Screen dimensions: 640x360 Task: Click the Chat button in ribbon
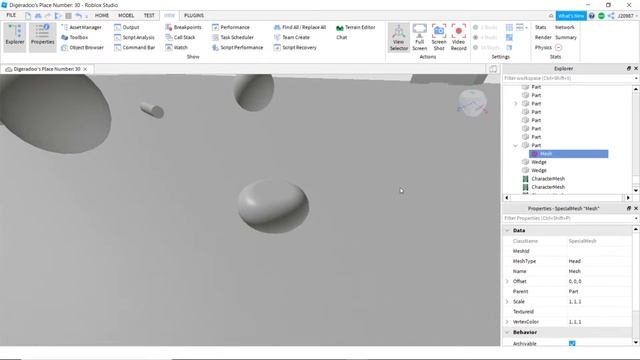(x=342, y=38)
